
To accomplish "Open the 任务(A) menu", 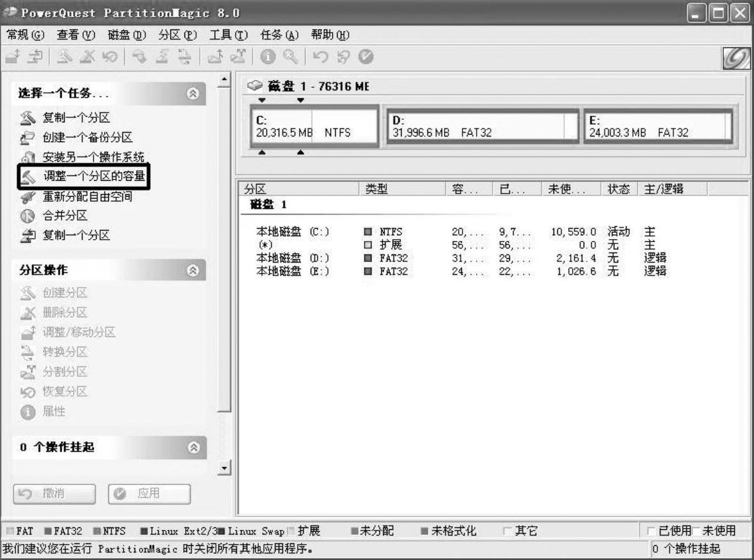I will point(279,35).
